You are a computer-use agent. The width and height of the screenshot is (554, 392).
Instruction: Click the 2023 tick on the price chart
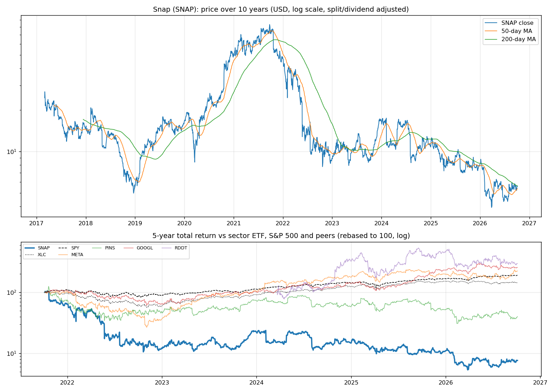coord(332,223)
